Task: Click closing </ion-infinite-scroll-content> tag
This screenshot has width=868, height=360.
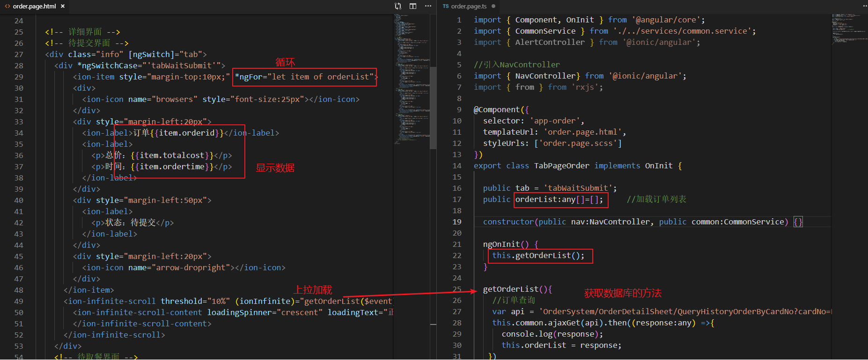Action: [142, 324]
